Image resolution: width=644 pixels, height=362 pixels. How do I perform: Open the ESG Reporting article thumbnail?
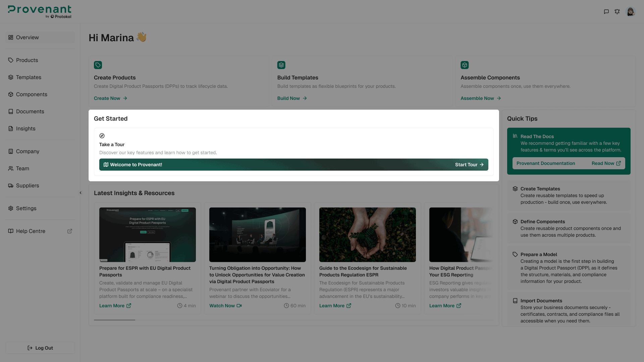click(461, 235)
